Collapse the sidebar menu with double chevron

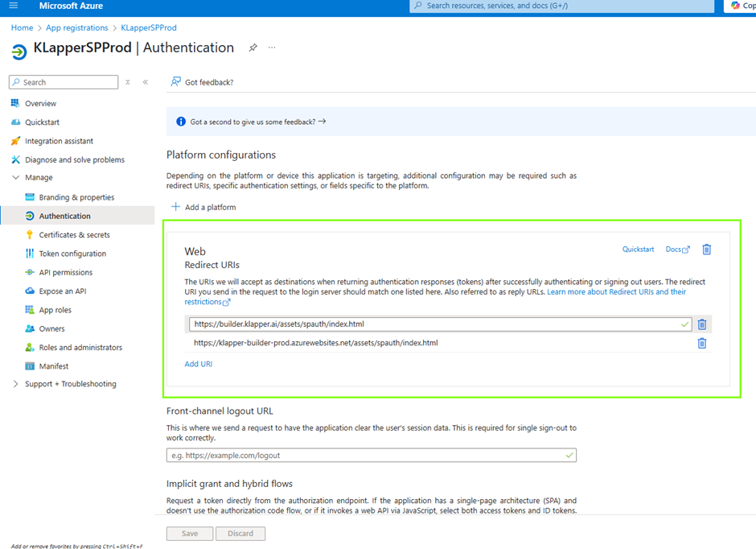point(145,82)
